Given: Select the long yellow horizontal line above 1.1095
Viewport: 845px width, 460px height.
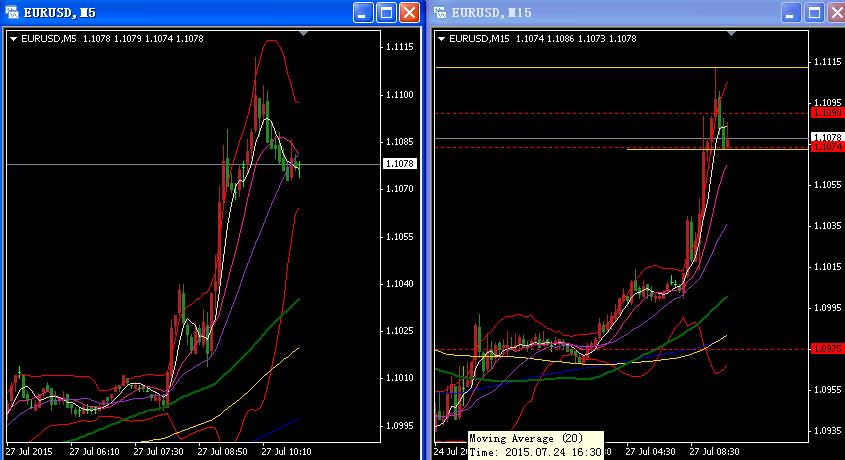Looking at the screenshot, I should point(622,67).
